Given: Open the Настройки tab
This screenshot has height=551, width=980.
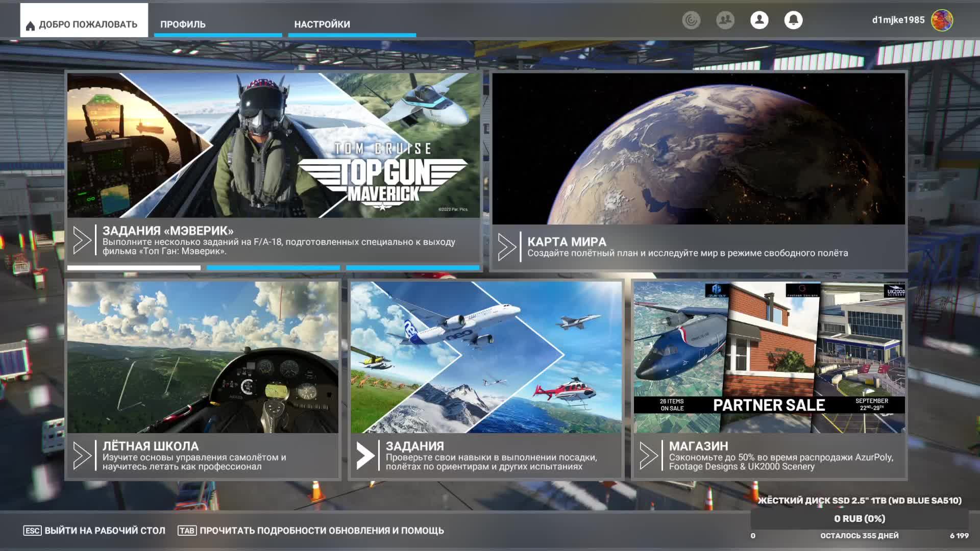Looking at the screenshot, I should tap(352, 24).
